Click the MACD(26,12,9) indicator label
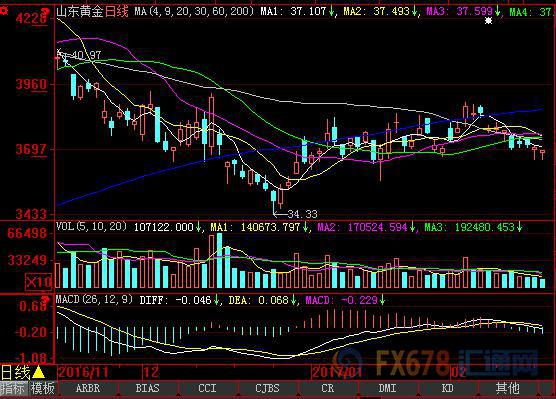 (94, 300)
